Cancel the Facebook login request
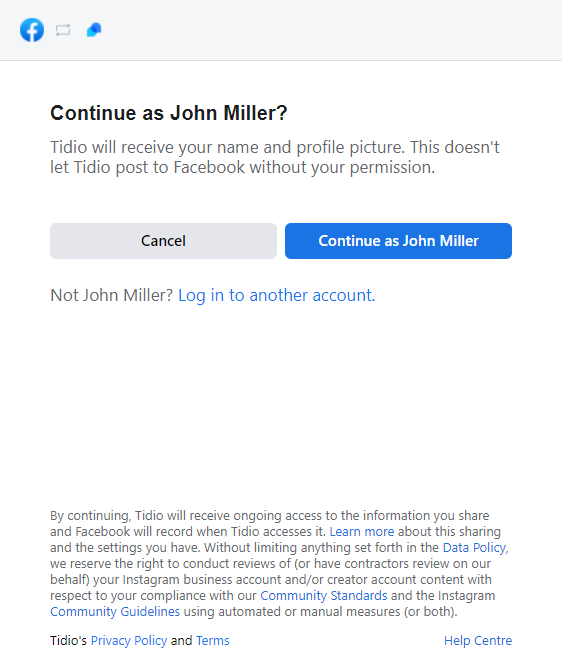Viewport: 562px width, 670px height. coord(163,241)
